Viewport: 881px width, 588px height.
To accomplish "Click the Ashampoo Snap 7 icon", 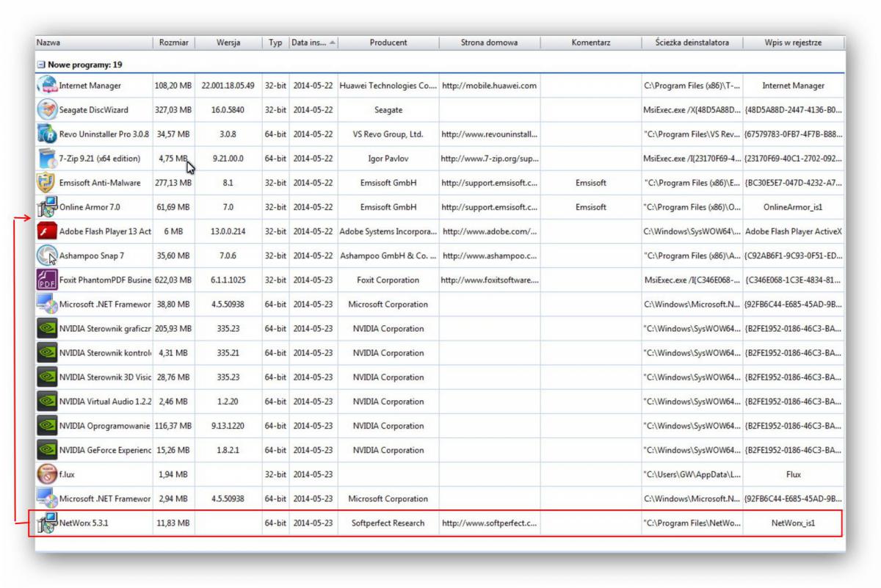I will click(47, 255).
